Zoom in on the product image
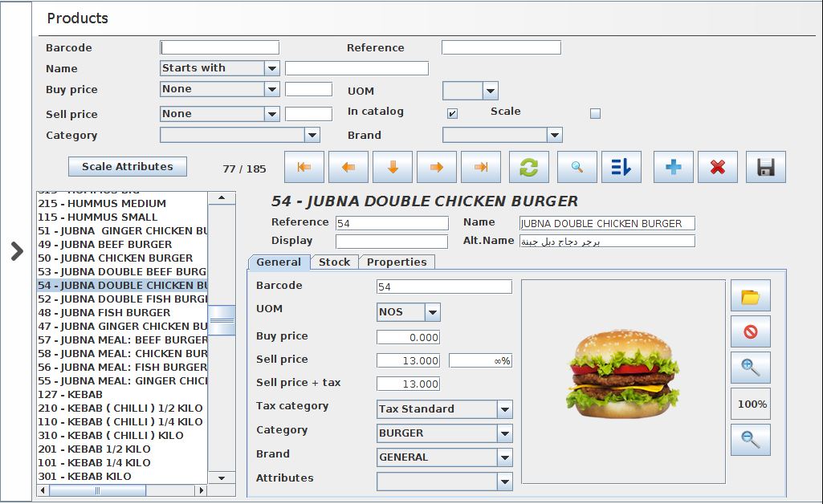 click(x=750, y=368)
